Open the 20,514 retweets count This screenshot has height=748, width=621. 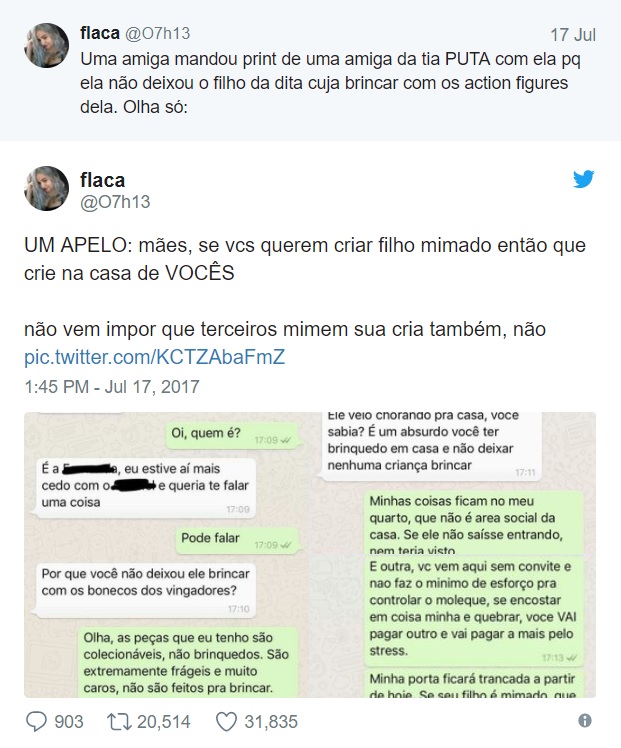(x=164, y=722)
